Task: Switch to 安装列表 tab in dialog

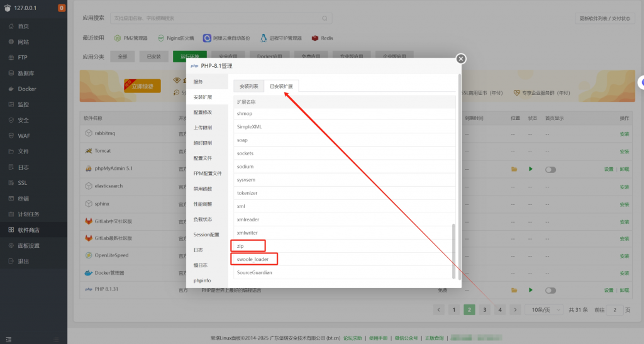Action: [249, 86]
